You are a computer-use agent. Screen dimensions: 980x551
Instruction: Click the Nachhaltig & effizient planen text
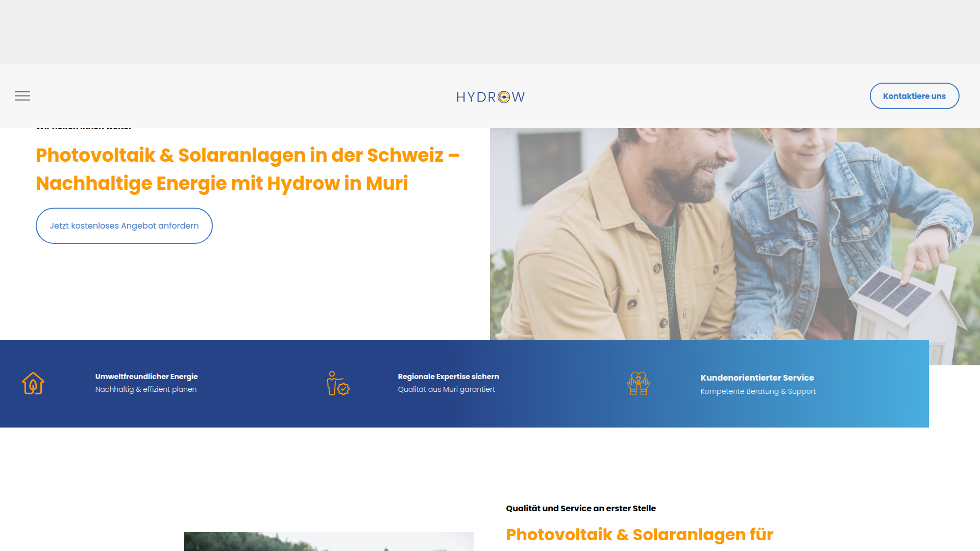click(x=146, y=389)
